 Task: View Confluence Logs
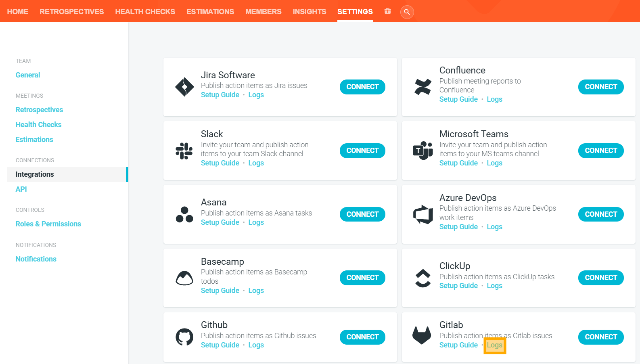[x=494, y=99]
